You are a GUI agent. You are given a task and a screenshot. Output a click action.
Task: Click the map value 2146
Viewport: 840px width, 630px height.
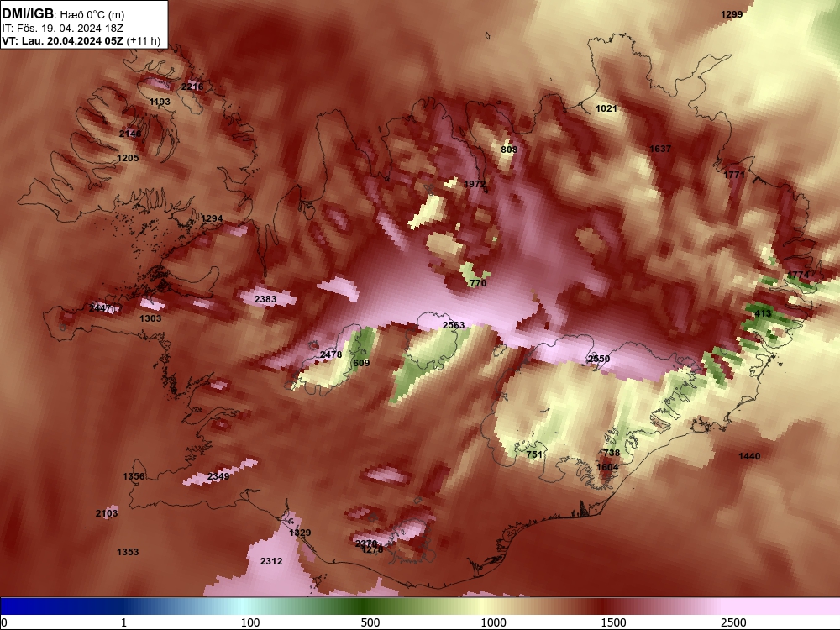(x=130, y=134)
